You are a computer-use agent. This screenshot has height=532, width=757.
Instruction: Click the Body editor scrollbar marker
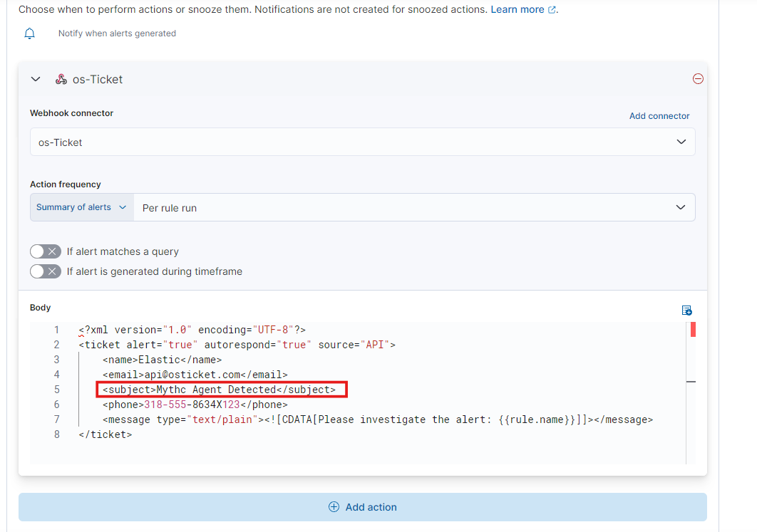click(x=693, y=330)
